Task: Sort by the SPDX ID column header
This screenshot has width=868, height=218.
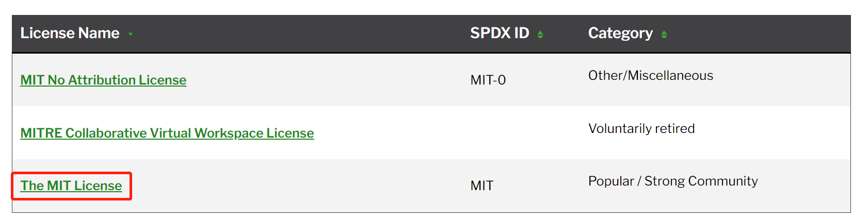Action: click(x=500, y=33)
